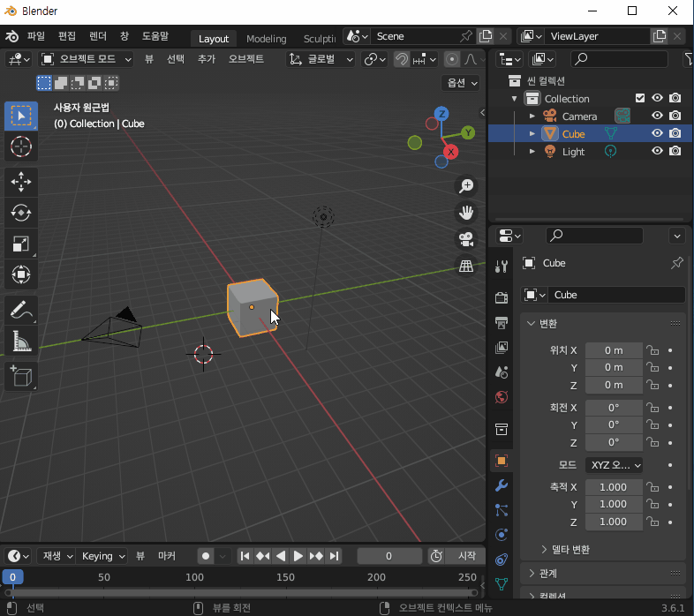694x616 pixels.
Task: Switch perspective/orthographic grid button
Action: [466, 266]
